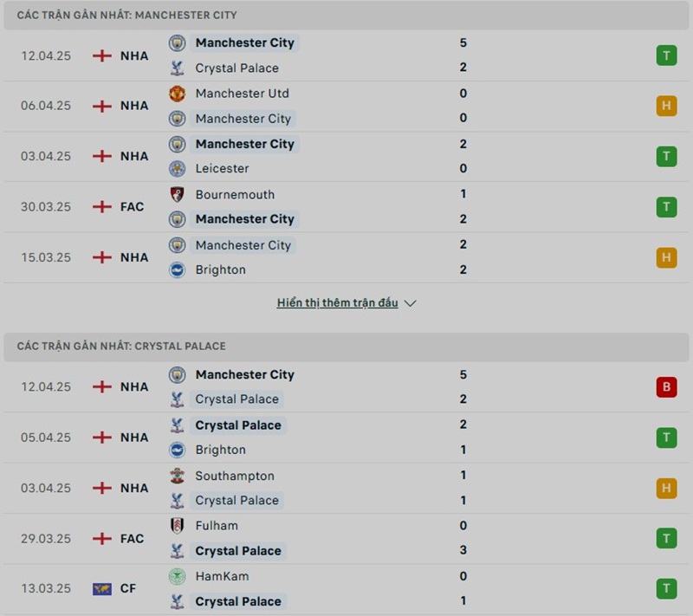Select the Manchester City 5-2 match row

click(346, 55)
